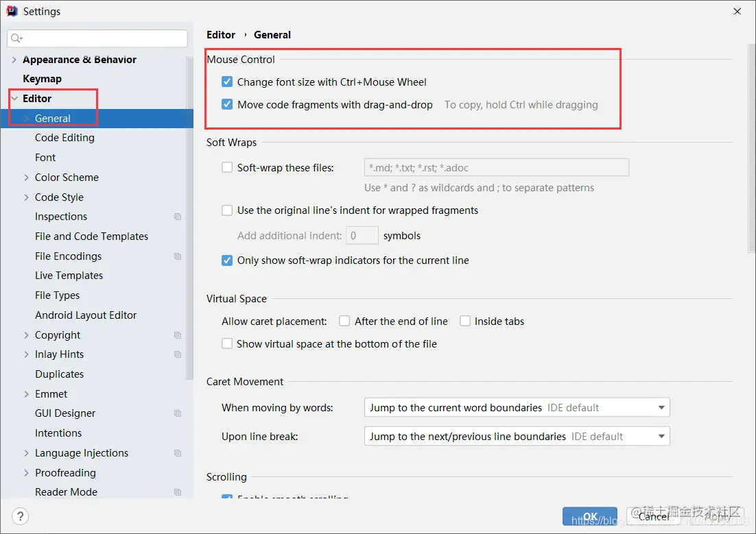Expand the Code Style node
This screenshot has height=534, width=756.
click(27, 197)
